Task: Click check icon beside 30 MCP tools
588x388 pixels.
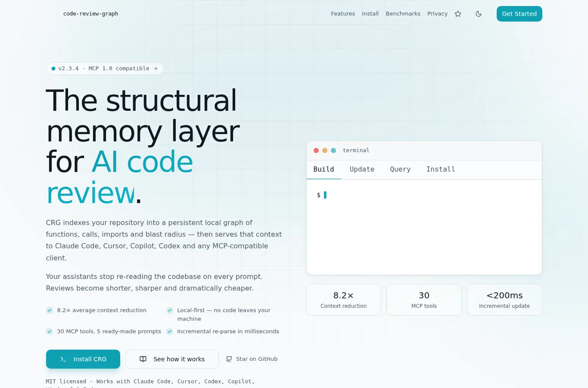Action: click(49, 331)
